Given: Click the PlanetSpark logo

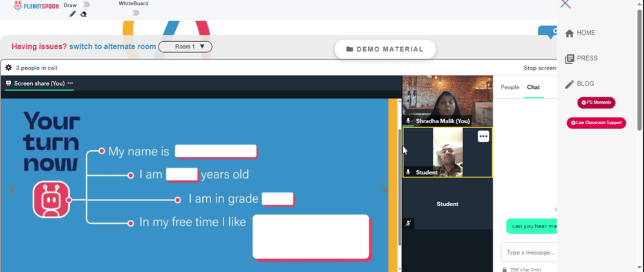Looking at the screenshot, I should point(36,6).
